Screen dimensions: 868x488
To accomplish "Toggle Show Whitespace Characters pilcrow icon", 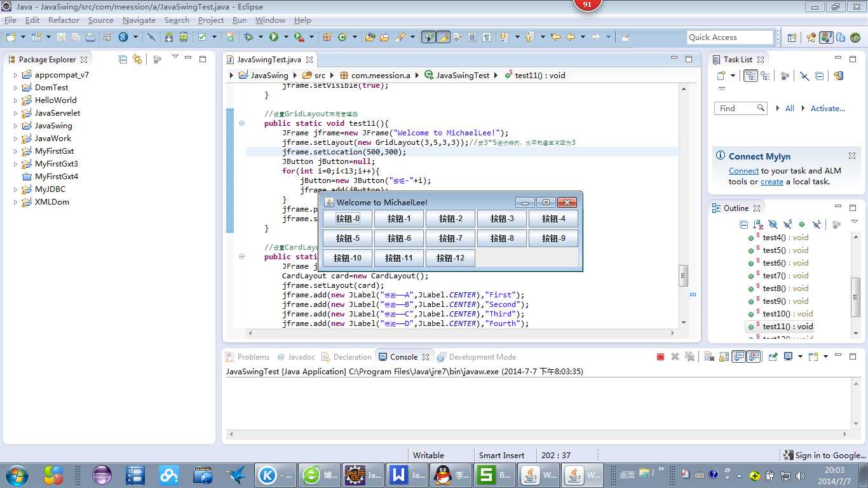I will click(487, 37).
